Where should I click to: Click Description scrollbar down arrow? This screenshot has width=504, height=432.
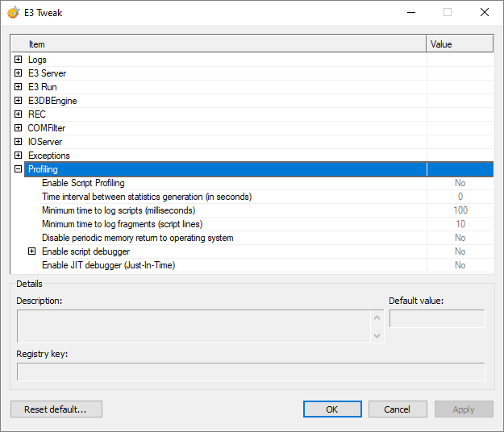tap(377, 335)
